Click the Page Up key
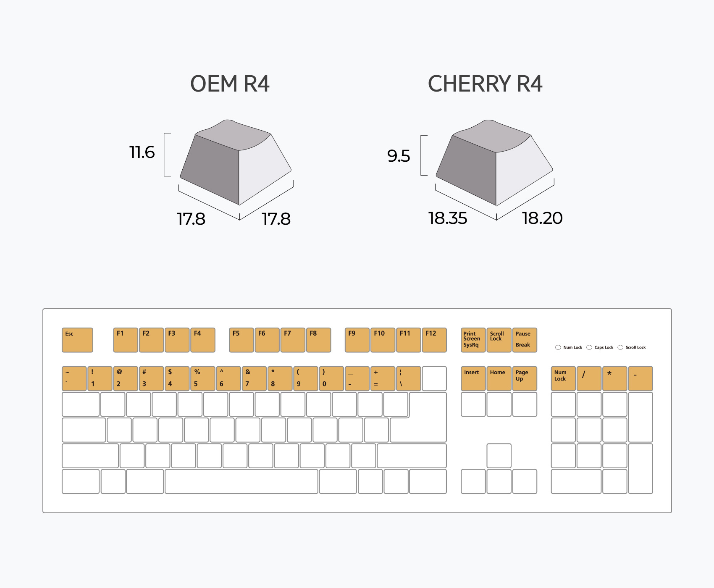This screenshot has width=714, height=588. [525, 378]
